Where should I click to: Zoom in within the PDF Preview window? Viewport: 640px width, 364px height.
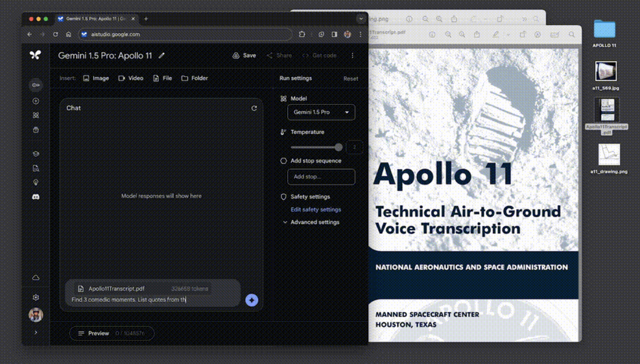(x=462, y=35)
